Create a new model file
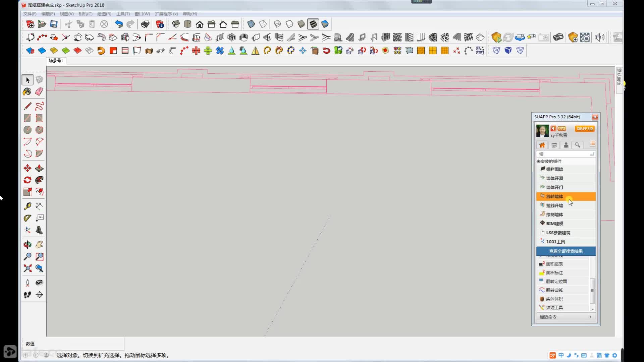Viewport: 644px width, 362px height. [30, 24]
